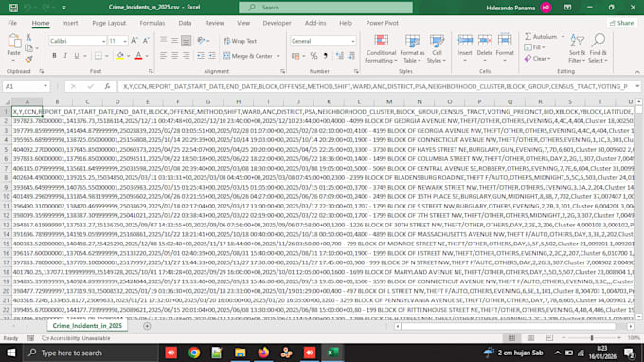Switch to the Page Layout tab
Image resolution: width=644 pixels, height=362 pixels.
(x=109, y=23)
